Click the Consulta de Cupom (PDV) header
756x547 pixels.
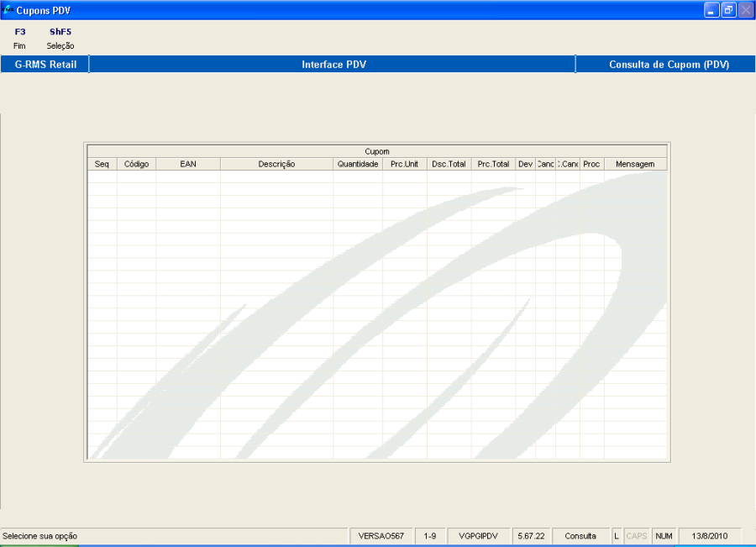tap(668, 65)
